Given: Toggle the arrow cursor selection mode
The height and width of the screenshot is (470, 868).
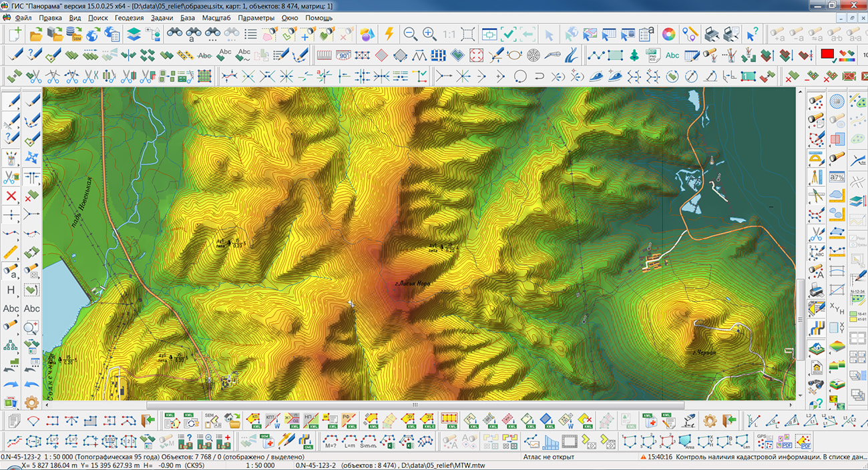Looking at the screenshot, I should [549, 33].
